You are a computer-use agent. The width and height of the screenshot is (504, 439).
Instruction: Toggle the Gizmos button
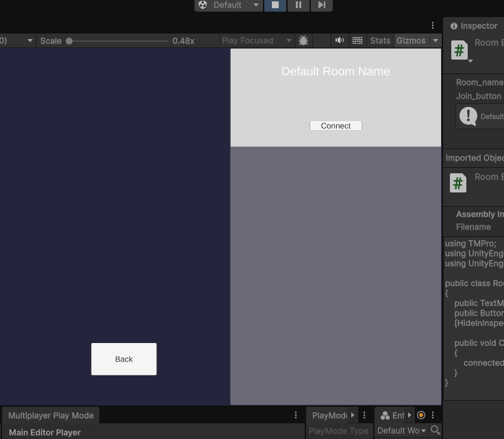click(411, 40)
